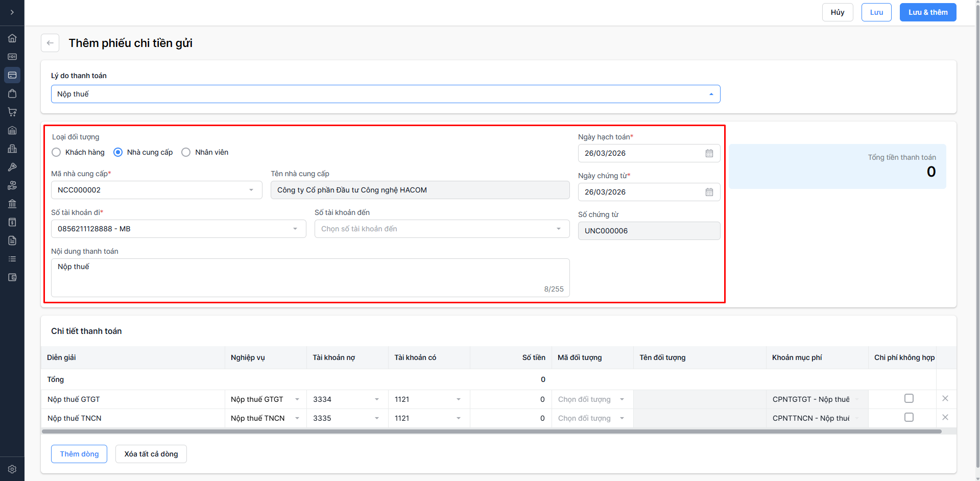Viewport: 980px width, 481px height.
Task: Click the Lưu & thêm button
Action: [927, 12]
